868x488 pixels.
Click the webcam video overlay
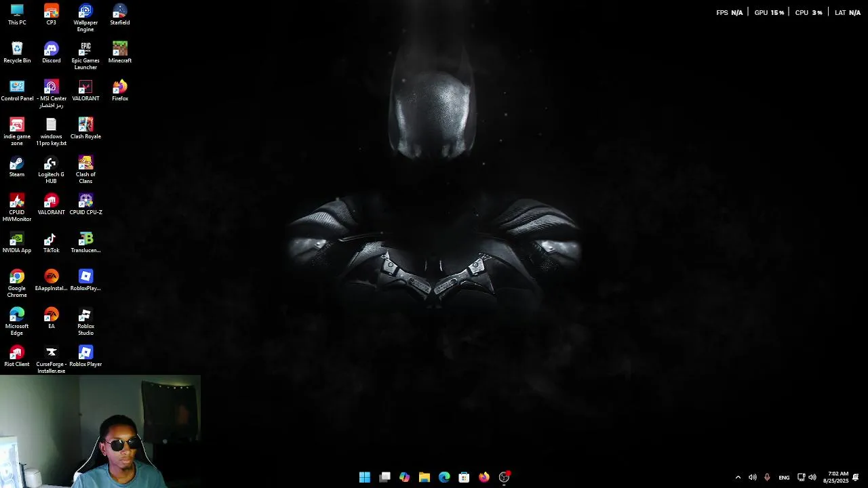click(x=100, y=432)
